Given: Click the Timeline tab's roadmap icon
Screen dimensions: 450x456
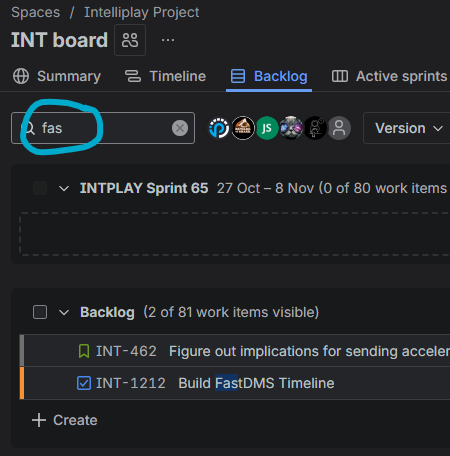Looking at the screenshot, I should (x=133, y=76).
